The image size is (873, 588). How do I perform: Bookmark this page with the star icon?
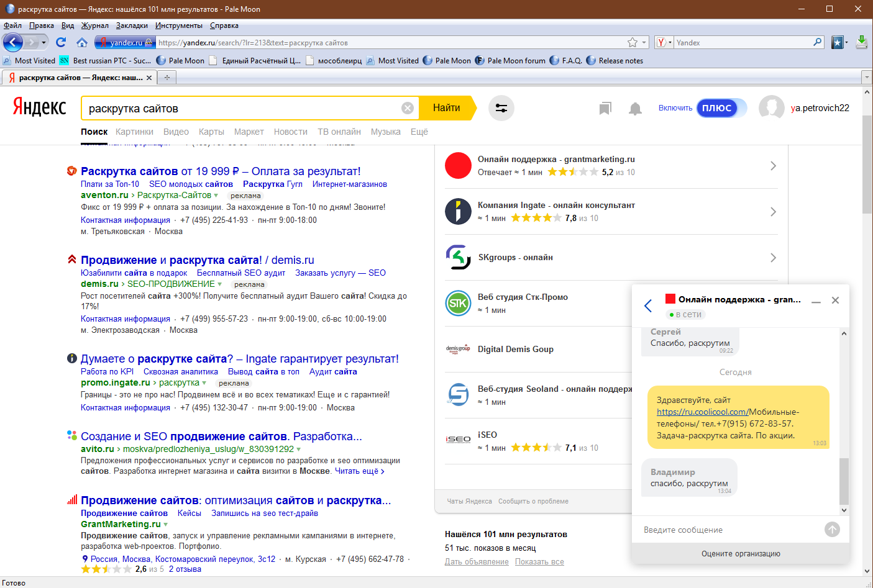(x=633, y=42)
